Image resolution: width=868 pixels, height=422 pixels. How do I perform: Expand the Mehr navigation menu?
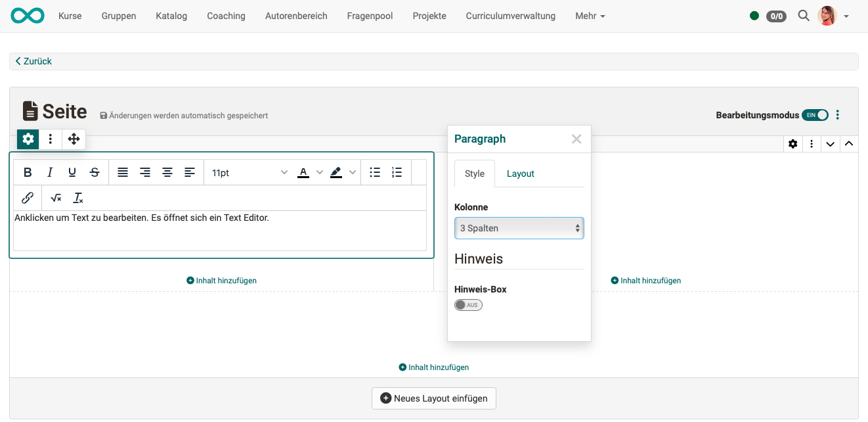[590, 16]
